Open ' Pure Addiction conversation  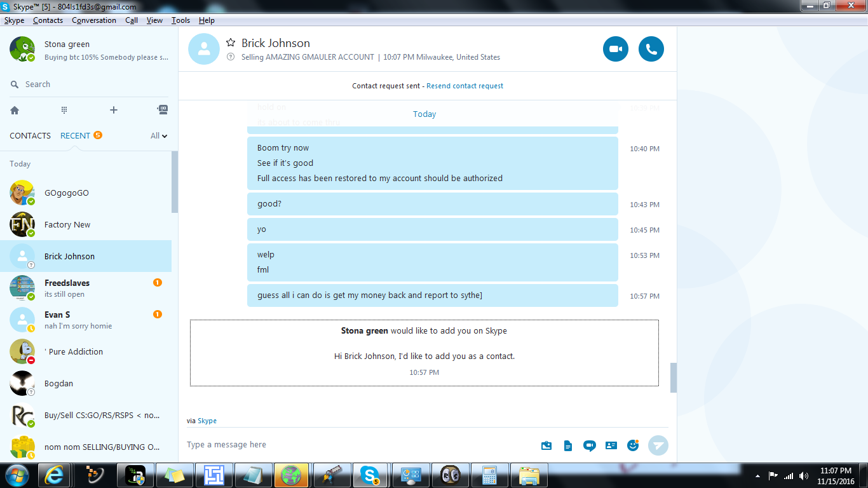click(x=86, y=351)
